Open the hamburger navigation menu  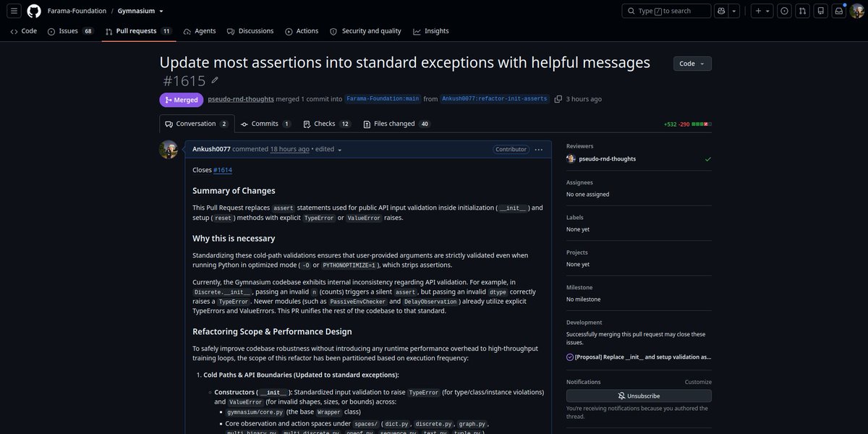click(14, 11)
